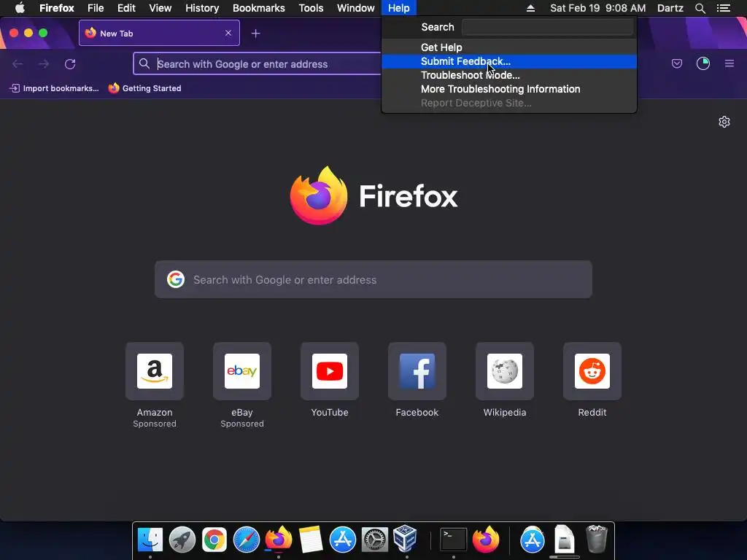The width and height of the screenshot is (747, 560).
Task: Open Notification Center list icon
Action: (724, 8)
